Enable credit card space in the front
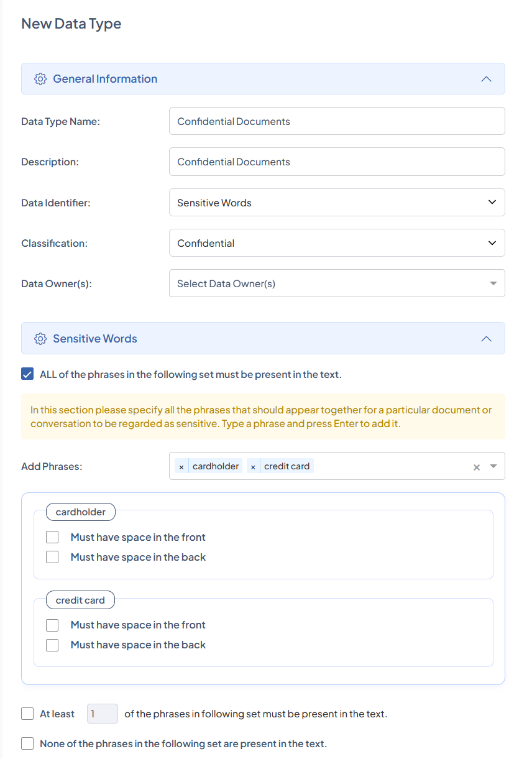532x759 pixels. tap(52, 625)
